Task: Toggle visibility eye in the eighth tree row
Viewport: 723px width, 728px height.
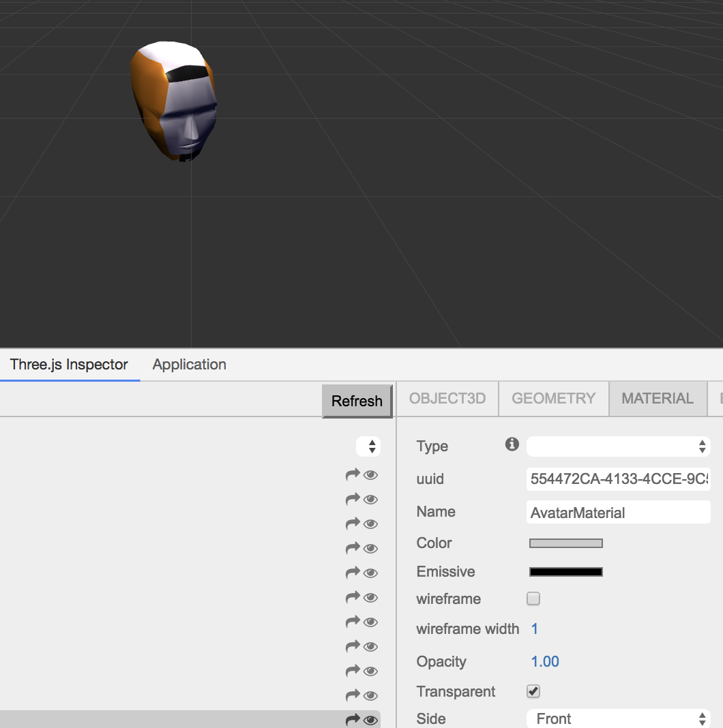Action: coord(370,647)
